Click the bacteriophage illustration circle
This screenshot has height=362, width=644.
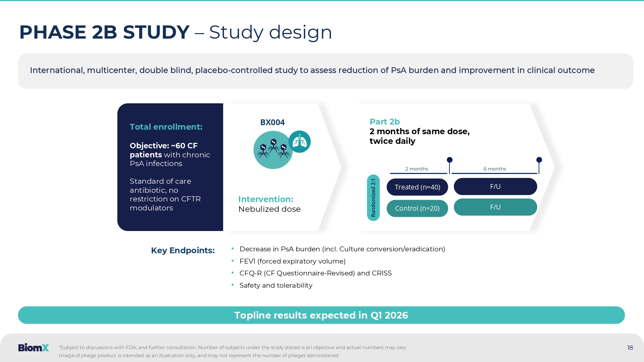tap(272, 151)
